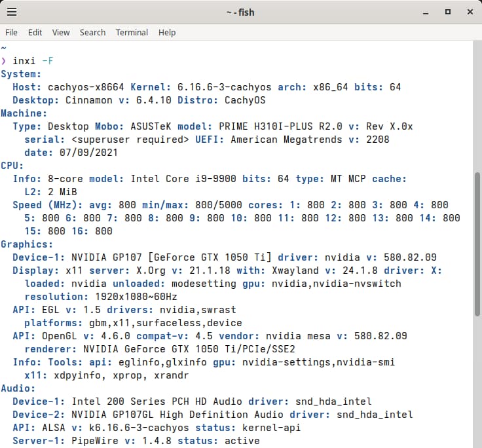482x448 pixels.
Task: Click 'ALSA' API name
Action: [54, 428]
